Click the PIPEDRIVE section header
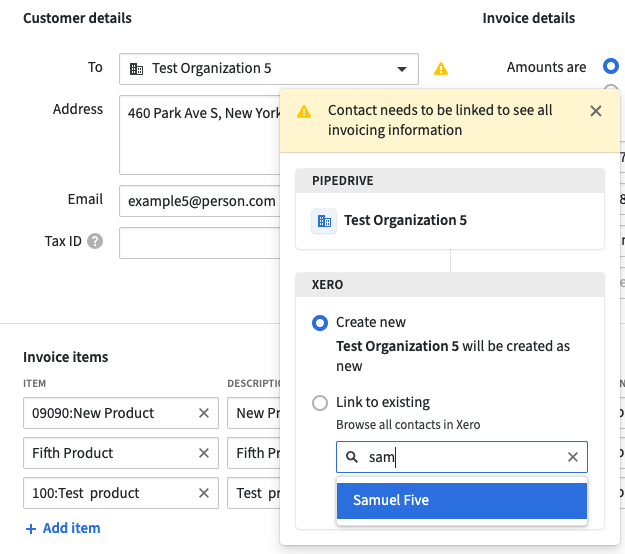 click(450, 181)
